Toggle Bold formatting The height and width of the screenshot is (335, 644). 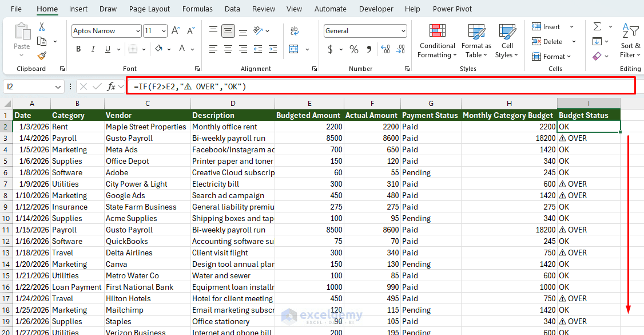tap(78, 49)
